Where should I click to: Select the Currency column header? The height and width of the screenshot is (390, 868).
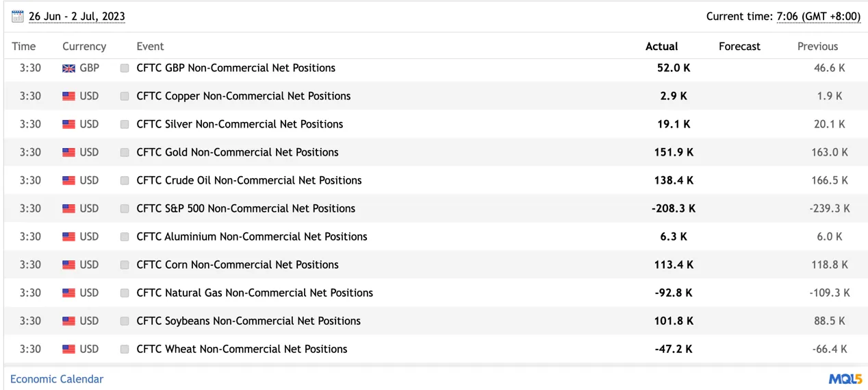tap(84, 47)
